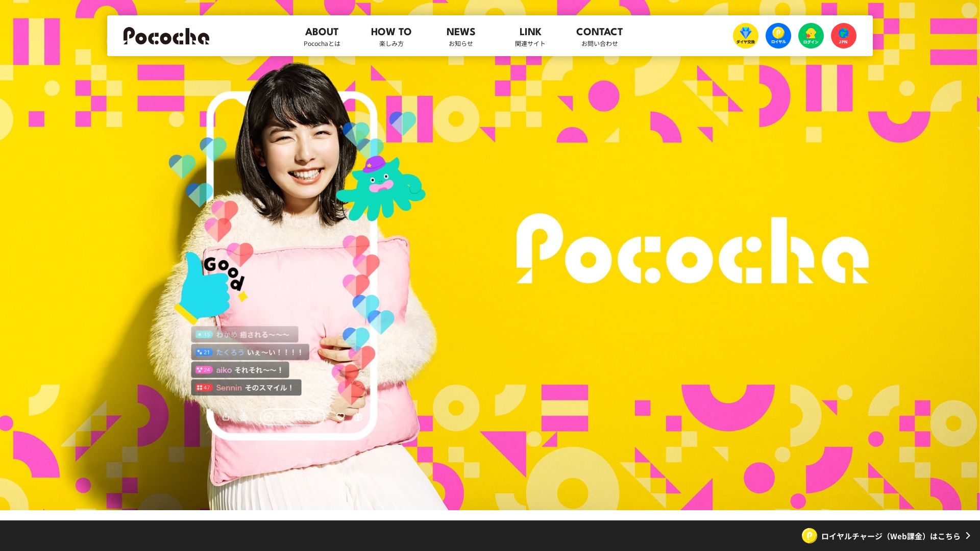Go to the NEWS お知らせ section
Screen dimensions: 980x551
coord(460,36)
